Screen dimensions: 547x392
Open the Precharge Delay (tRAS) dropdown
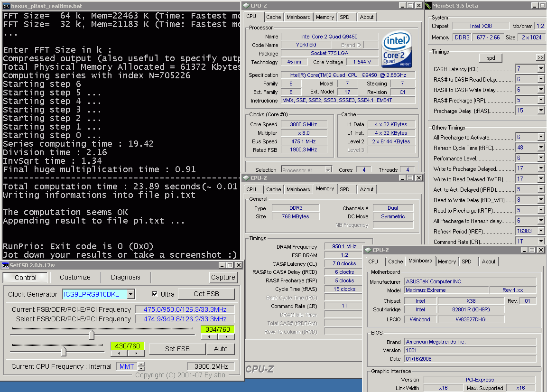(x=541, y=111)
